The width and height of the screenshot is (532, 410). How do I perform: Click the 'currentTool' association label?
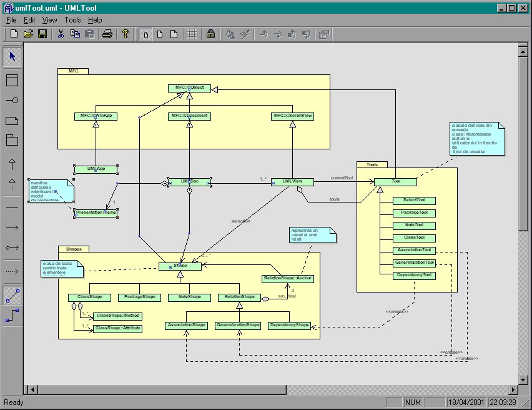342,177
